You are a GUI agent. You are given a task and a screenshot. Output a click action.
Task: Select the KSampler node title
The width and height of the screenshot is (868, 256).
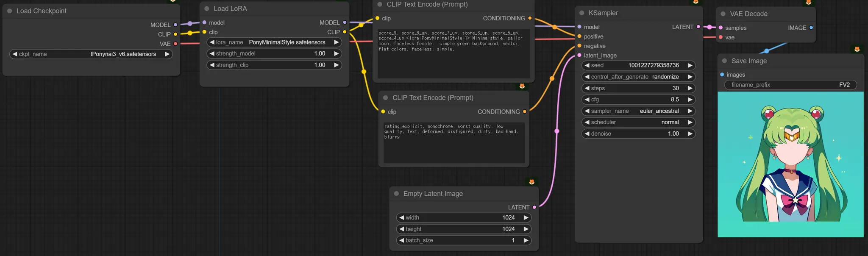(603, 13)
